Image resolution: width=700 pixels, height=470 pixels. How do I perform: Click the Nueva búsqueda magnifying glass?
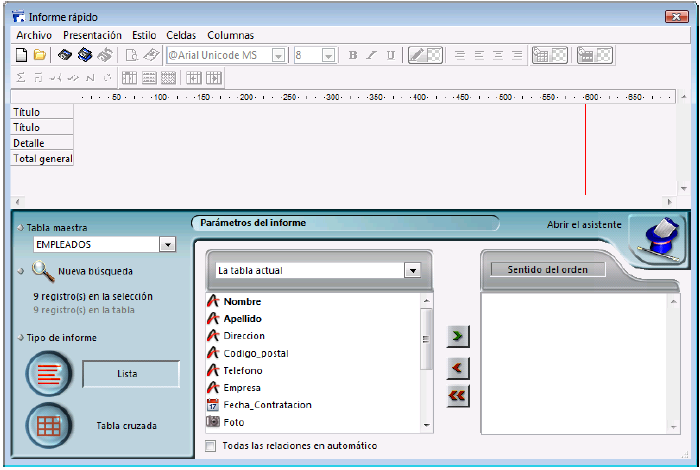42,270
